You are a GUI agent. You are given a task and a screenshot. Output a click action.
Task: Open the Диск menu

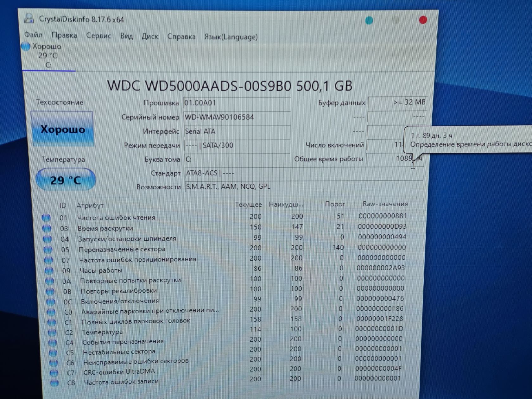point(150,36)
